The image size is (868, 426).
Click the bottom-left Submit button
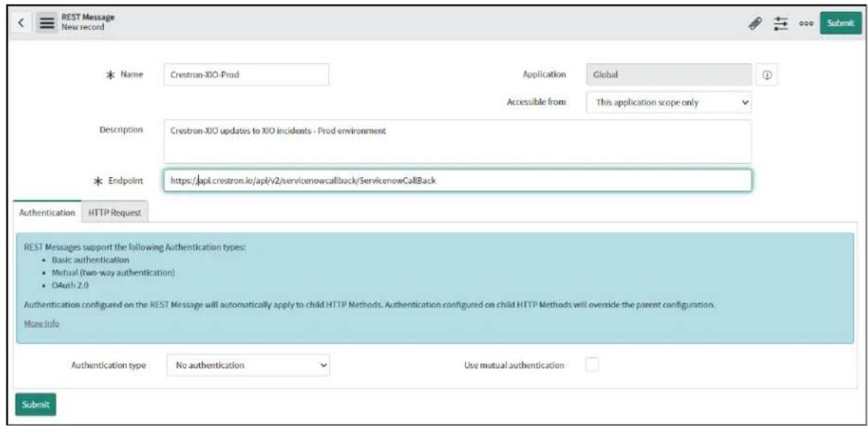click(35, 404)
